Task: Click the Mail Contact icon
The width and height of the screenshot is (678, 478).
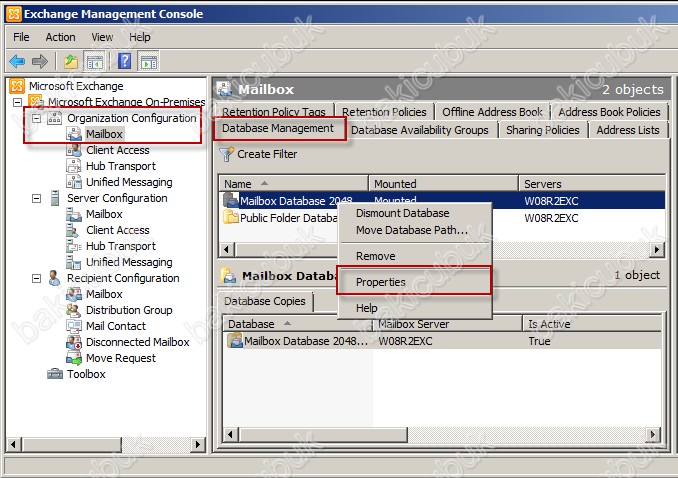Action: click(74, 326)
